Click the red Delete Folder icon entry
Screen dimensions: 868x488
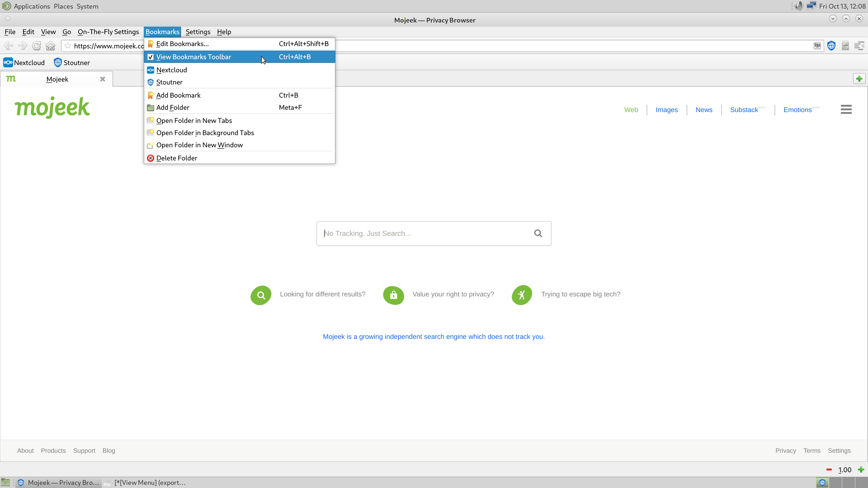click(x=177, y=158)
